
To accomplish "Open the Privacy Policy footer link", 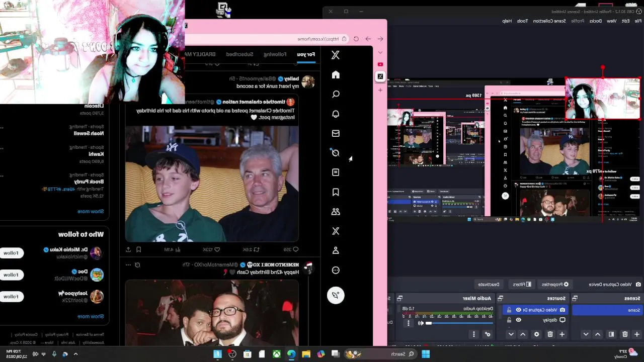I will pyautogui.click(x=57, y=334).
